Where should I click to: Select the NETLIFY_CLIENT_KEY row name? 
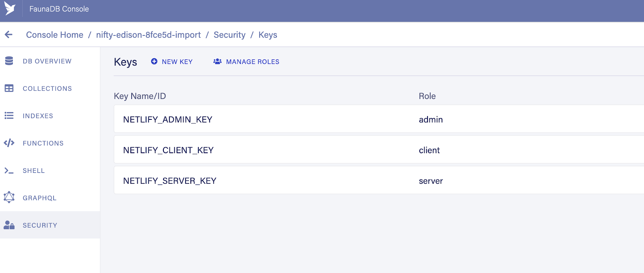pos(168,150)
